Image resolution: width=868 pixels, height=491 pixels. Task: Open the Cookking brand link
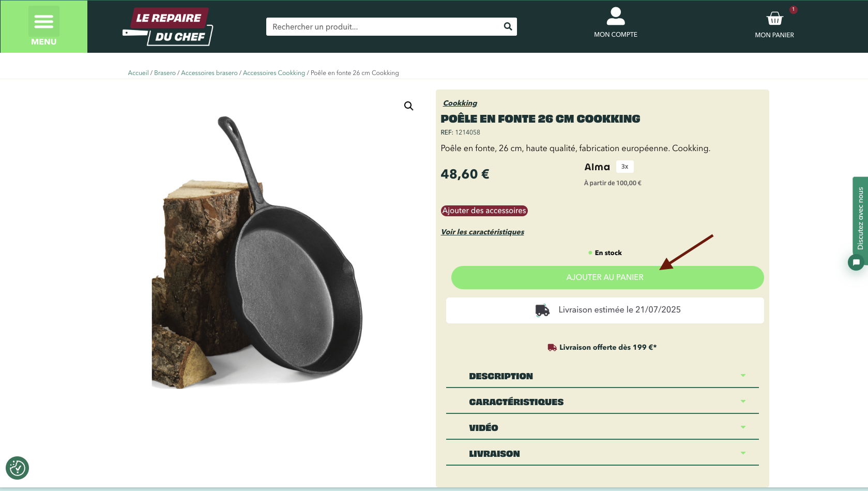click(x=460, y=103)
